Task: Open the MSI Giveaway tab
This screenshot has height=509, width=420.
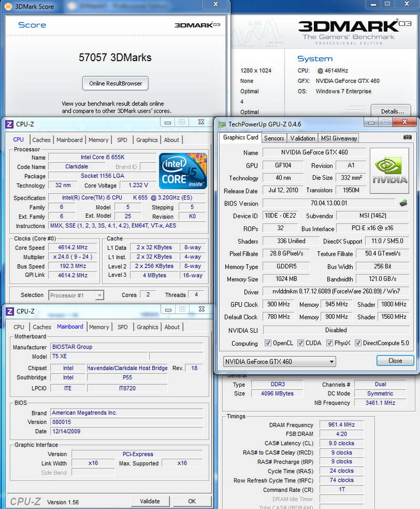Action: 339,138
